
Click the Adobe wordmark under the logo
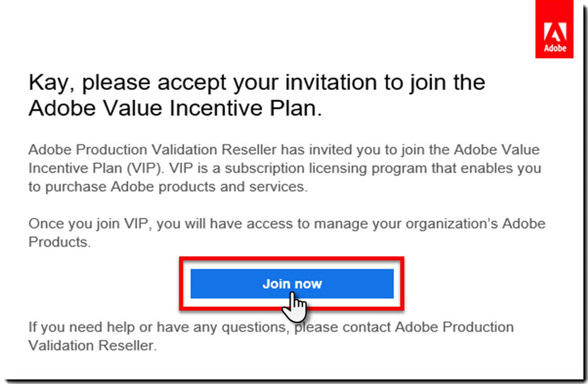(x=555, y=48)
